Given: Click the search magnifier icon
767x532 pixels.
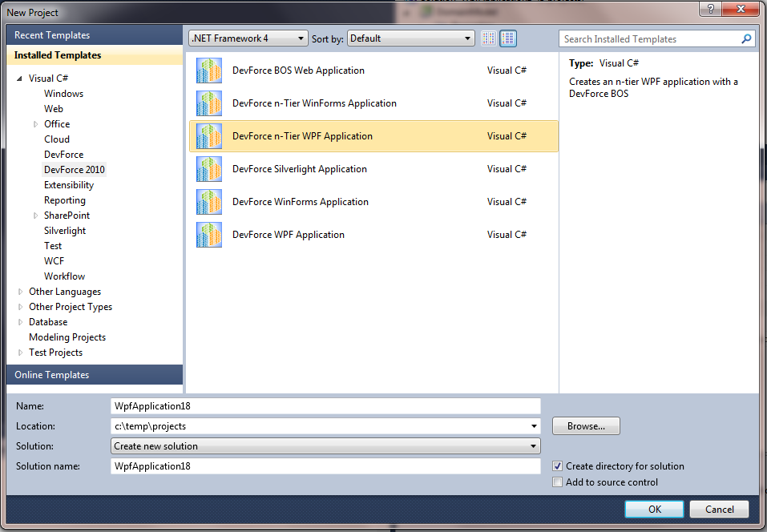Looking at the screenshot, I should tap(746, 38).
